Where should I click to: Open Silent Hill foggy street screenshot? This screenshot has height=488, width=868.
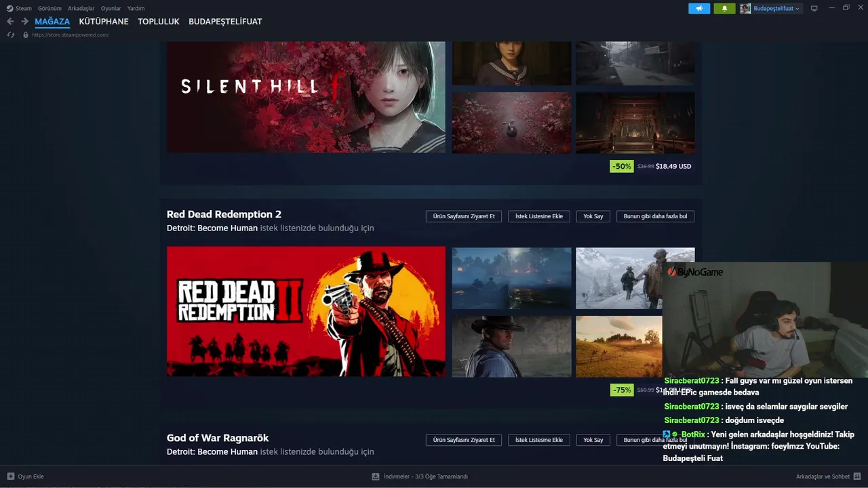(x=635, y=64)
